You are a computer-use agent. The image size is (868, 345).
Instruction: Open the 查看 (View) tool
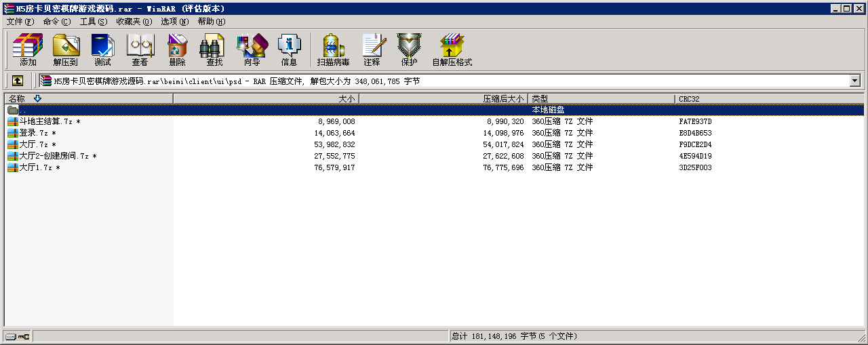140,50
